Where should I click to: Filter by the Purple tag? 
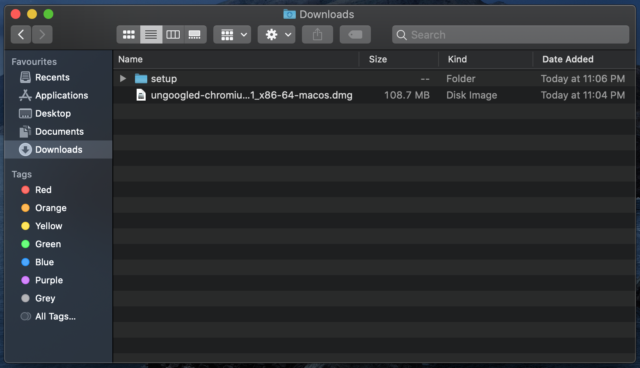58,280
